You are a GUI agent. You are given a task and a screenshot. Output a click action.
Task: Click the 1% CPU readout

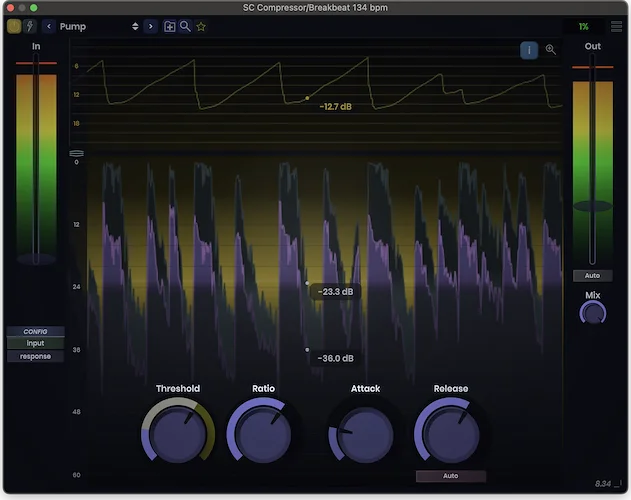coord(584,27)
